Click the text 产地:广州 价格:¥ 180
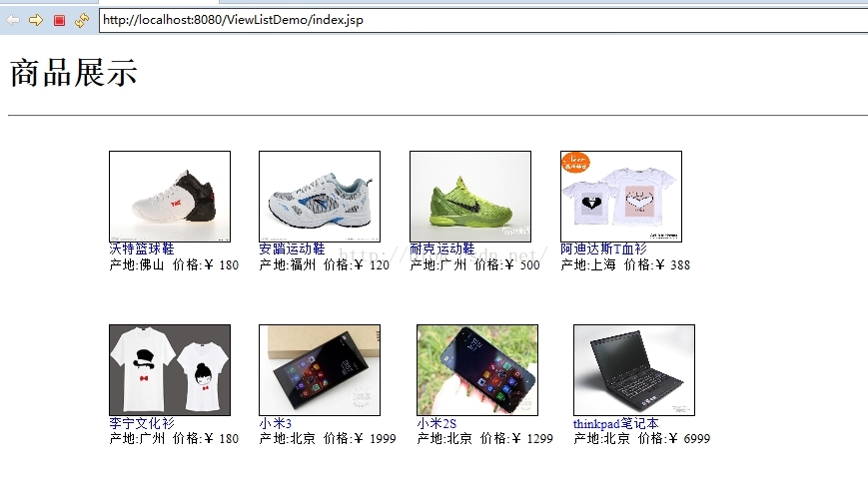 174,438
